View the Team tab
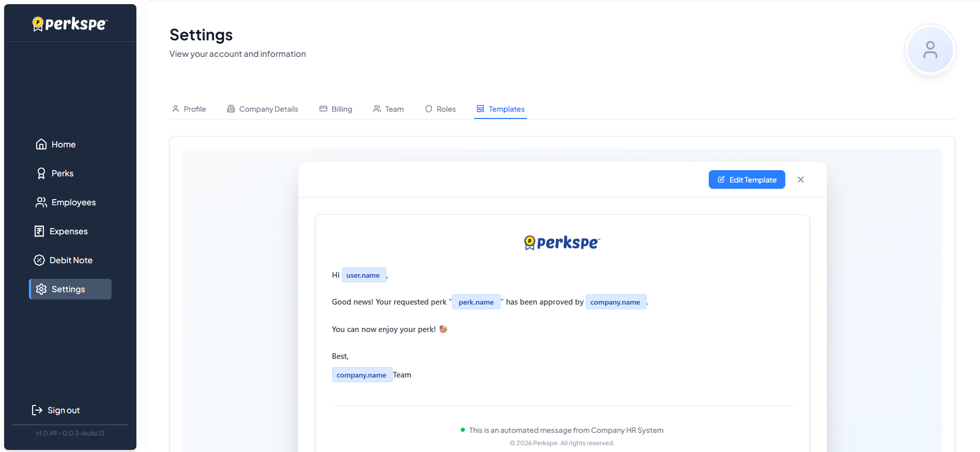 tap(388, 109)
